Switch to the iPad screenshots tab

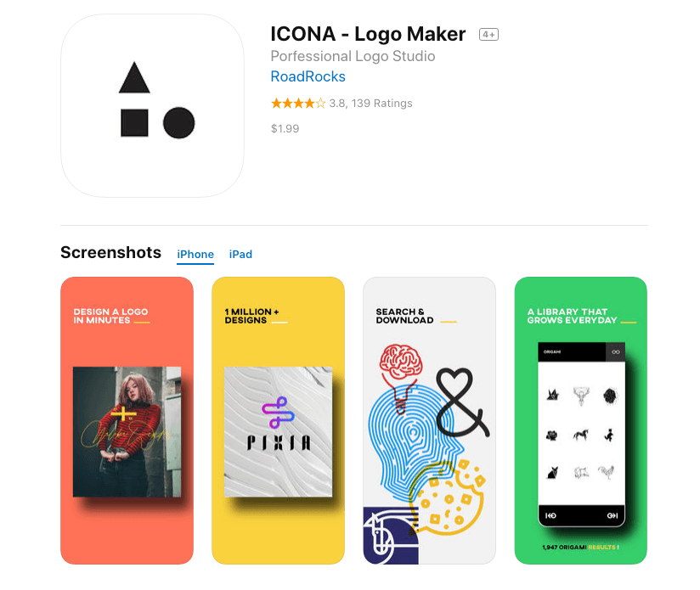click(x=240, y=254)
